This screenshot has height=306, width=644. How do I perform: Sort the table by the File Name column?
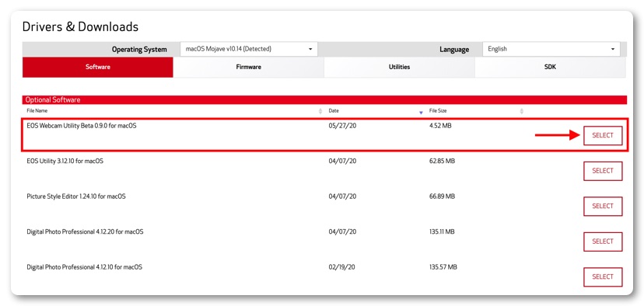coord(320,111)
